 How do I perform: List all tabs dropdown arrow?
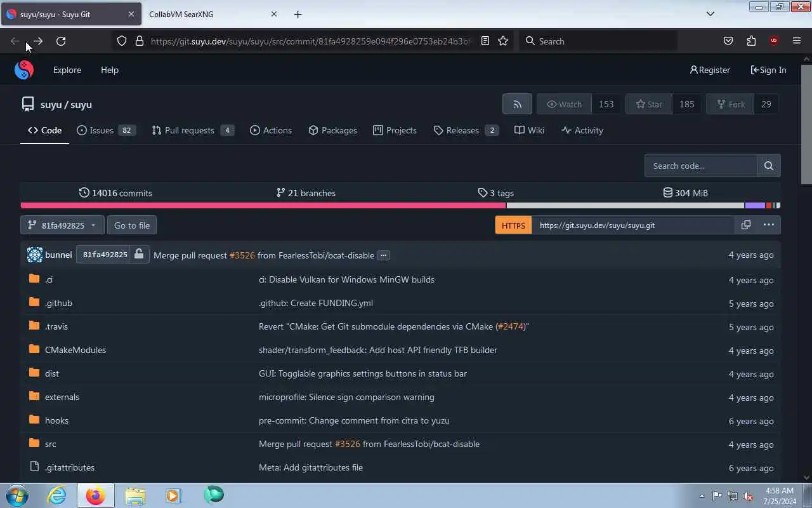coord(710,13)
